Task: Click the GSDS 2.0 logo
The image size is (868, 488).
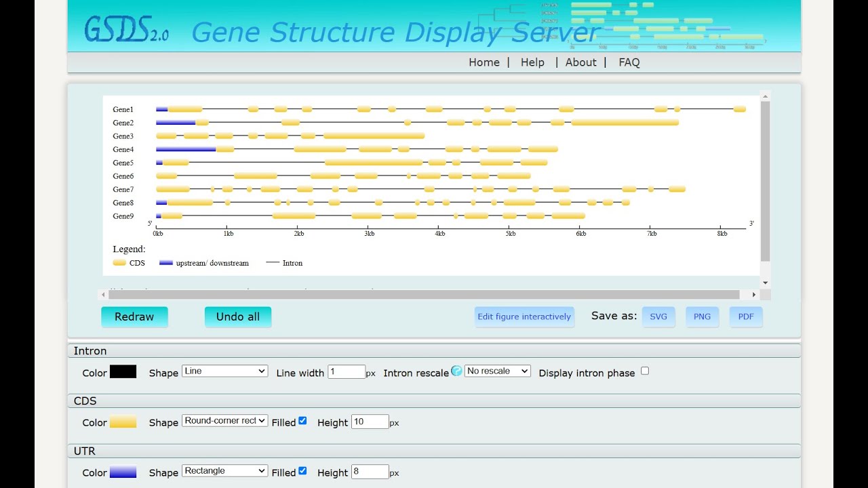Action: tap(126, 29)
